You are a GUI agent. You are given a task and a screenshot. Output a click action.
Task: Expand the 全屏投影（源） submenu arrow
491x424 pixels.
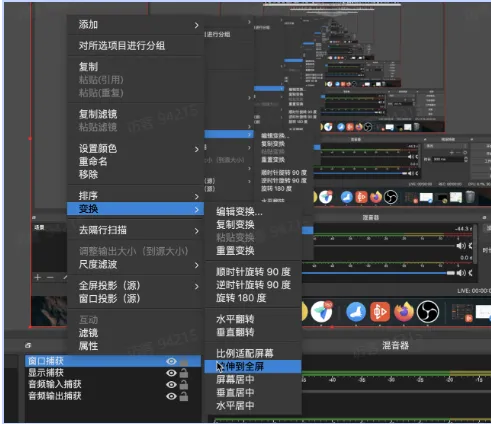[x=196, y=286]
